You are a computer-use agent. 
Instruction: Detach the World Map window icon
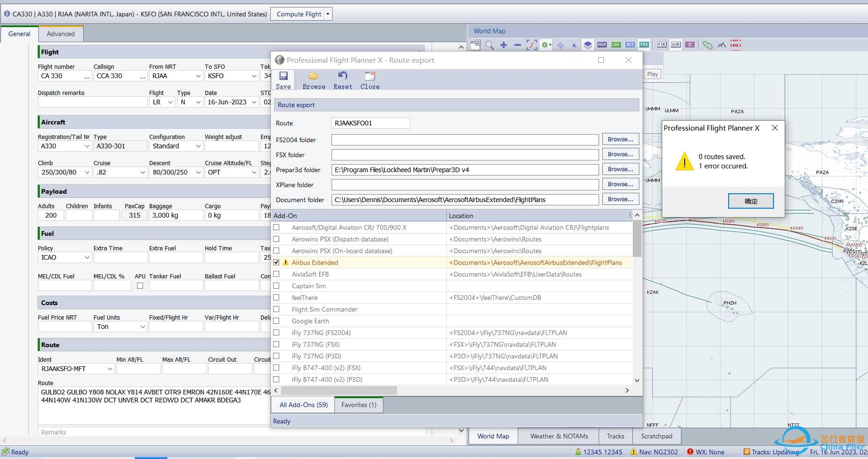[x=476, y=45]
